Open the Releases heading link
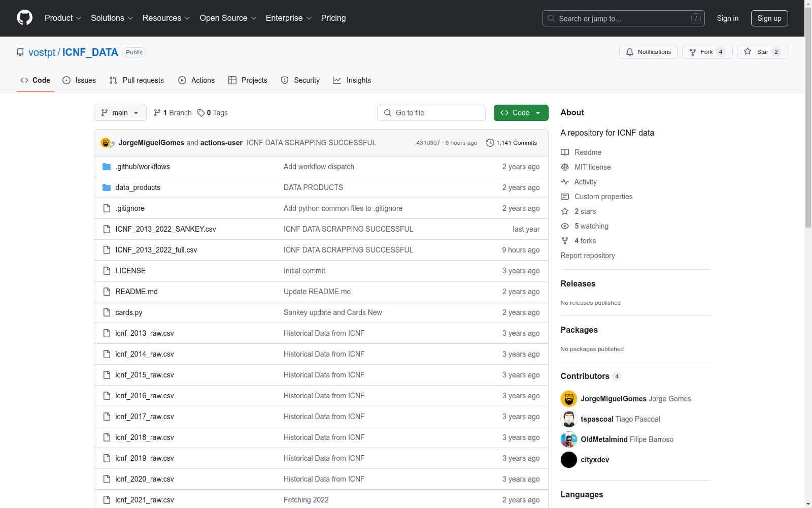 pyautogui.click(x=578, y=283)
